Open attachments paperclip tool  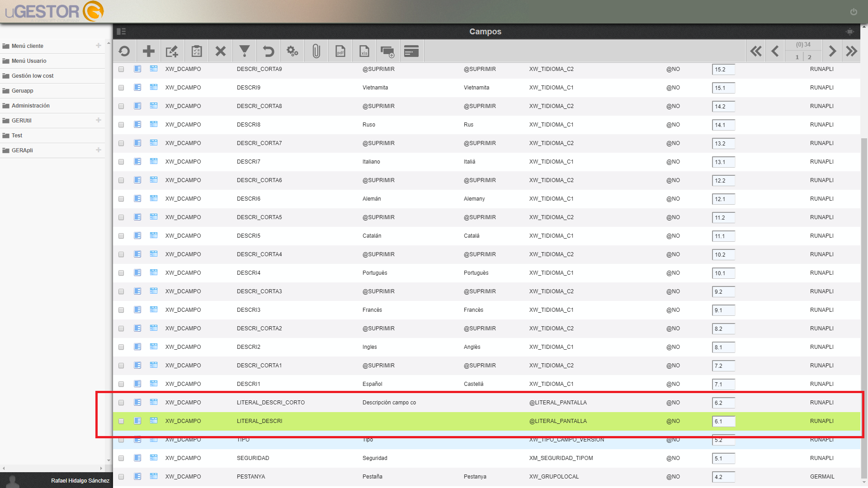[316, 52]
